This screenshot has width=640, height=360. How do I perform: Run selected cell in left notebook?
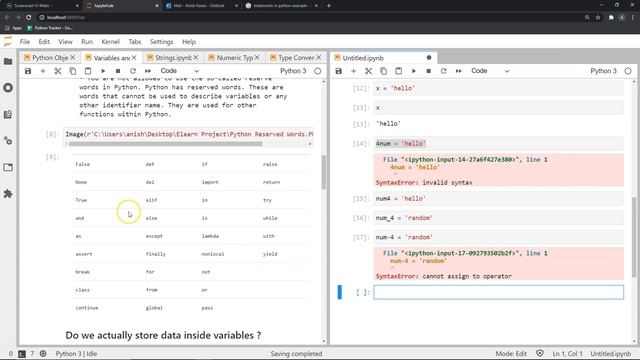(x=103, y=71)
